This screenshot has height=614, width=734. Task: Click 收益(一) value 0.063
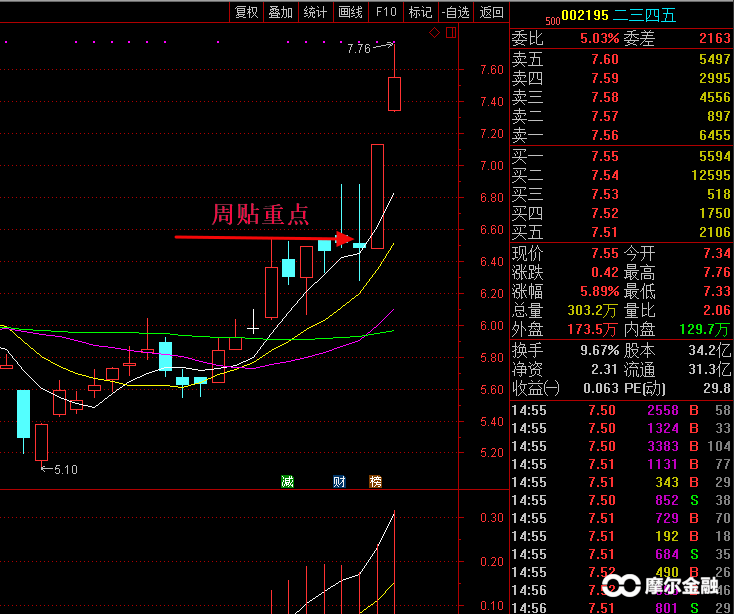pyautogui.click(x=601, y=388)
